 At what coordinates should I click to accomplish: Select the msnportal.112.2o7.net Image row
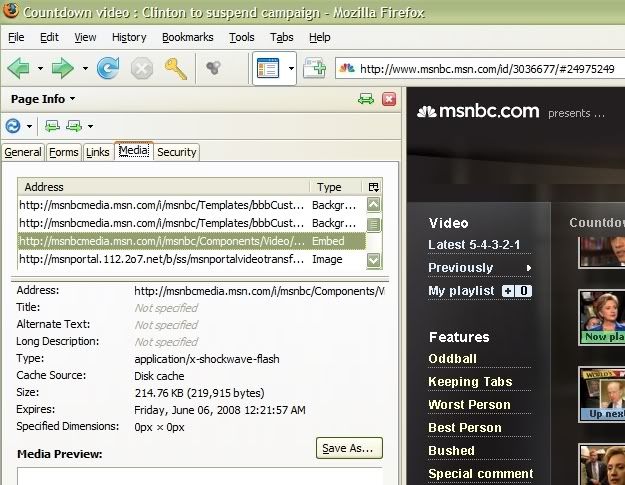191,259
